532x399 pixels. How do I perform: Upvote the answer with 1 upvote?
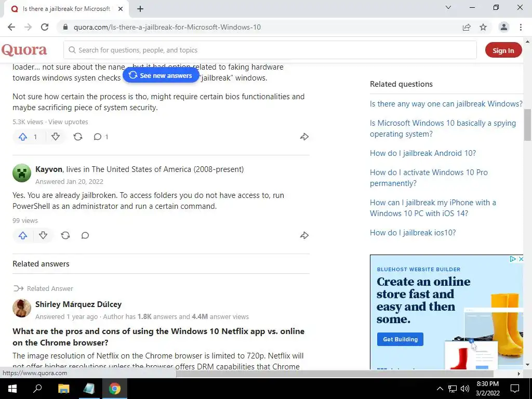[x=23, y=137]
